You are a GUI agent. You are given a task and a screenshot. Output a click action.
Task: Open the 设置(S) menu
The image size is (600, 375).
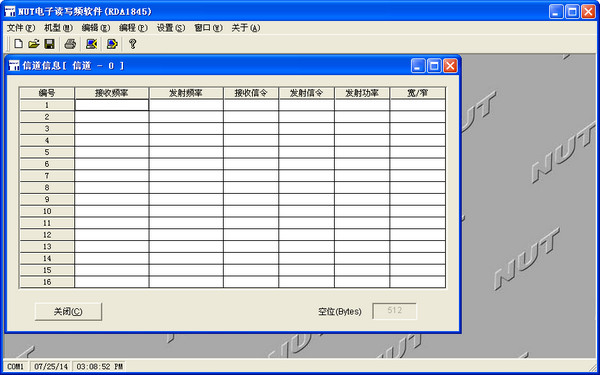click(x=171, y=28)
